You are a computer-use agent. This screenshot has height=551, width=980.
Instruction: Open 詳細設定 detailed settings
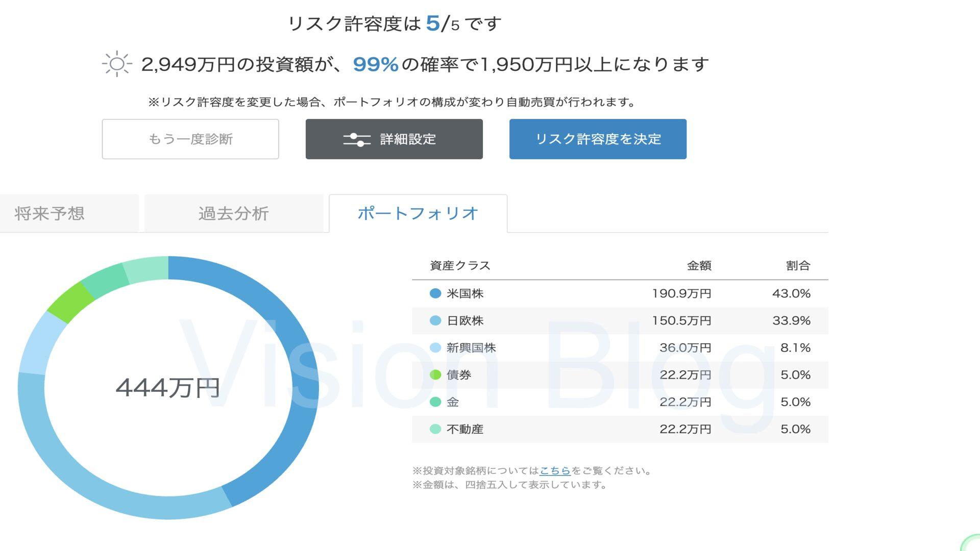pyautogui.click(x=394, y=139)
